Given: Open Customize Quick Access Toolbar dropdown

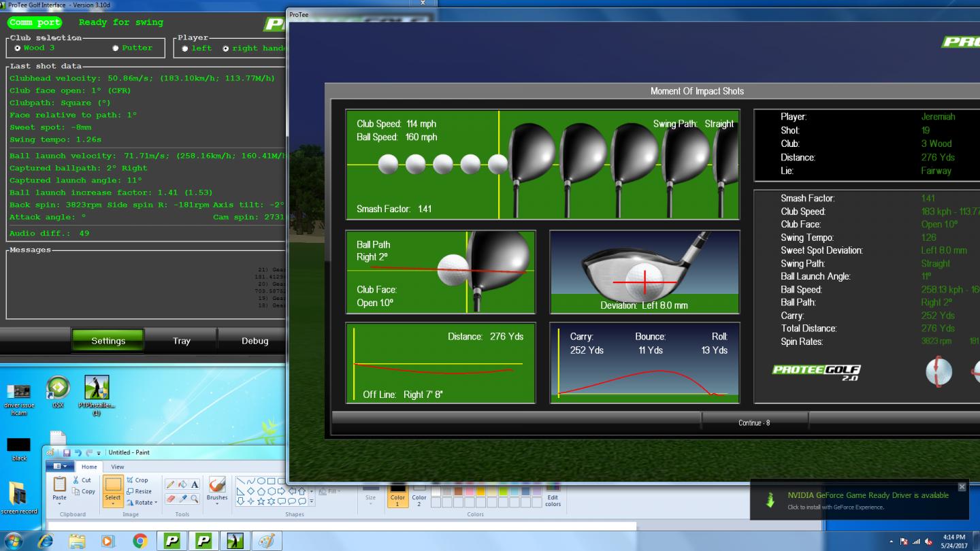Looking at the screenshot, I should point(99,453).
